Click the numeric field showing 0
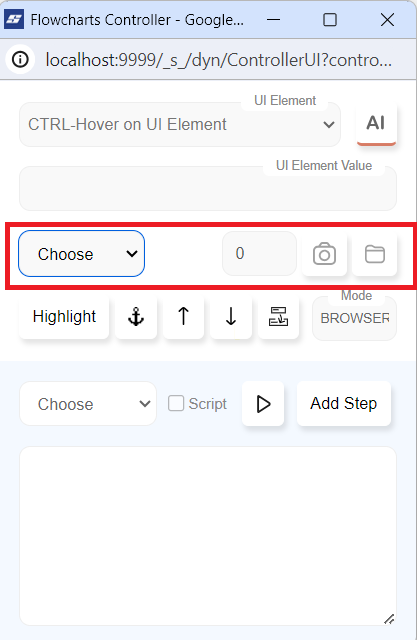The height and width of the screenshot is (640, 417). coord(259,253)
